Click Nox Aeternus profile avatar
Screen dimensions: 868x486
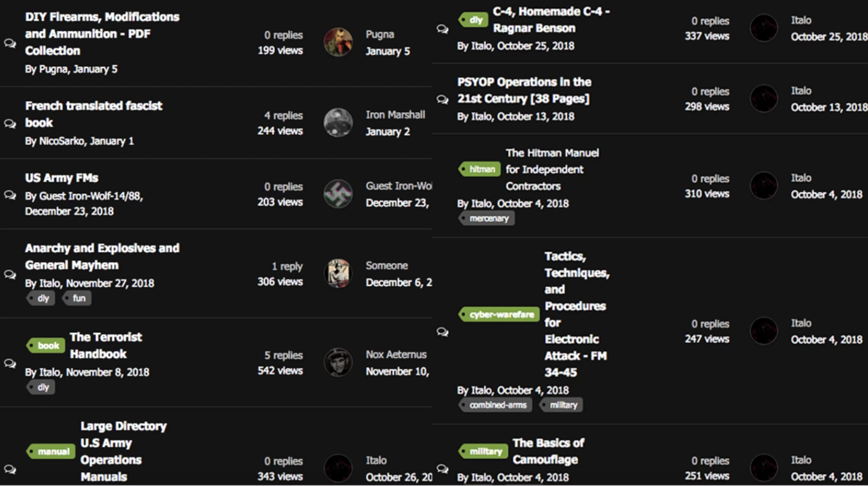click(x=338, y=362)
